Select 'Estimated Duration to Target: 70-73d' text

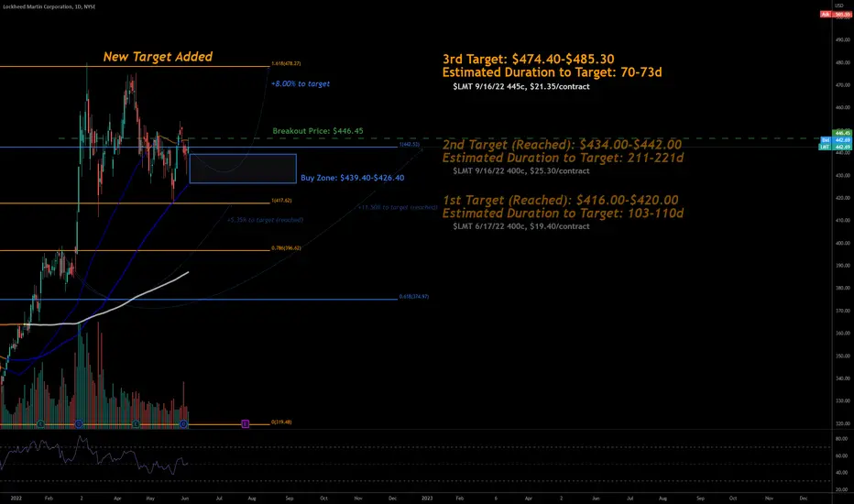pyautogui.click(x=553, y=72)
